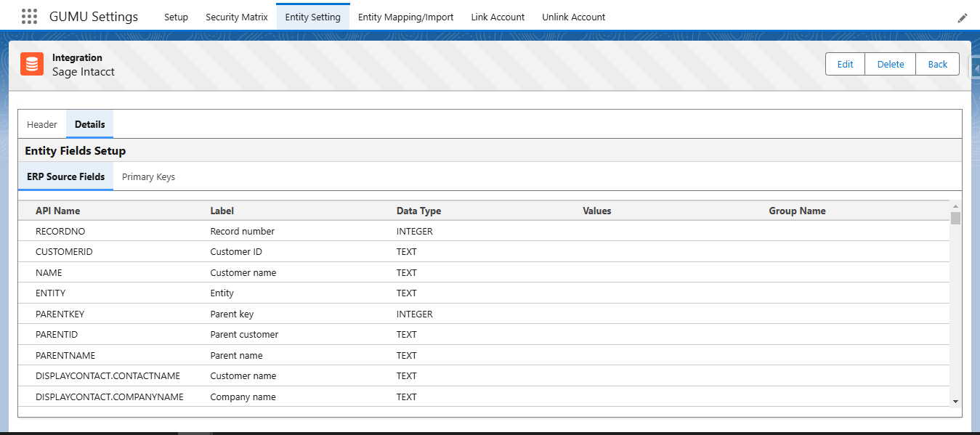Switch to the Header tab

point(42,124)
